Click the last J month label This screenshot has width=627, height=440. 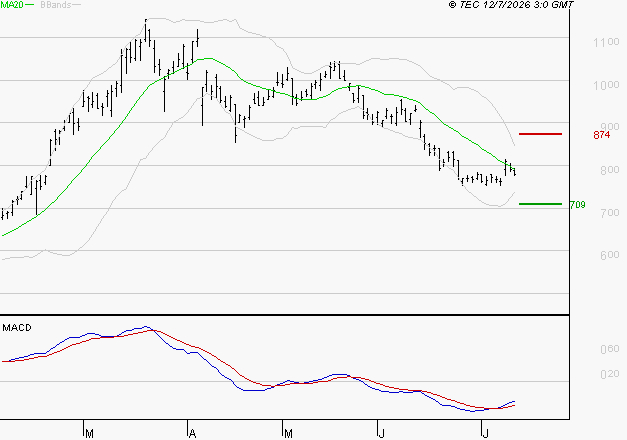(485, 434)
